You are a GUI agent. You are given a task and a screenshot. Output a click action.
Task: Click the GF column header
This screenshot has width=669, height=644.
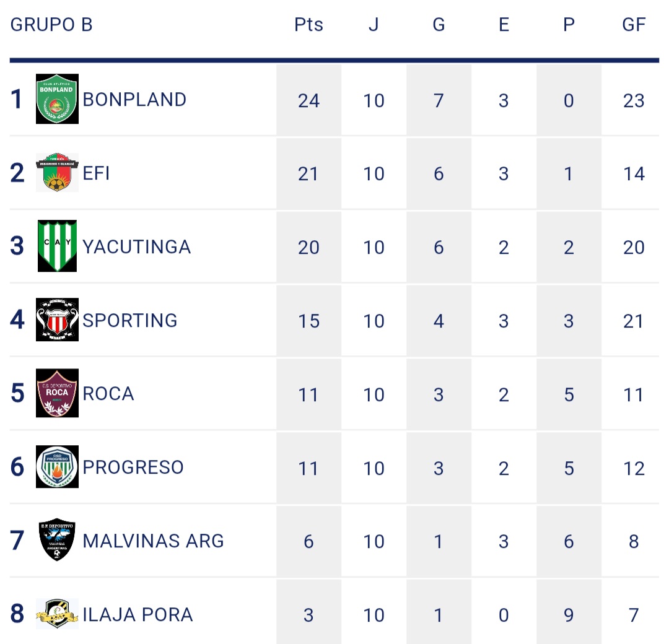tap(634, 25)
